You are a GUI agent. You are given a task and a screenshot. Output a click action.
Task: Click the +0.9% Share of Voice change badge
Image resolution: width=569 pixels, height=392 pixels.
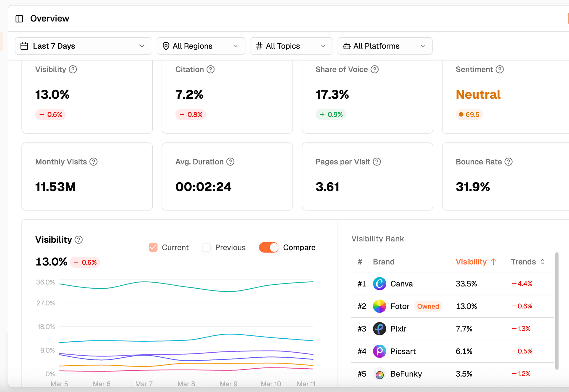331,114
